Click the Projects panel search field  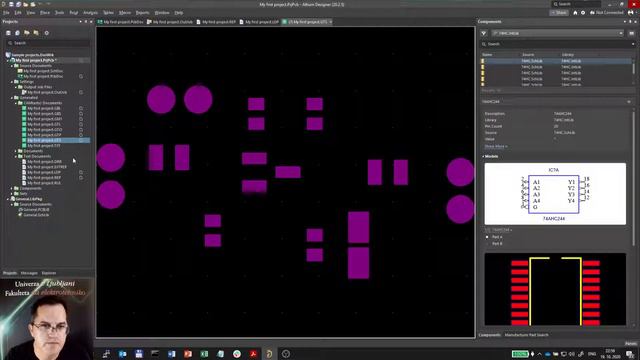point(48,43)
